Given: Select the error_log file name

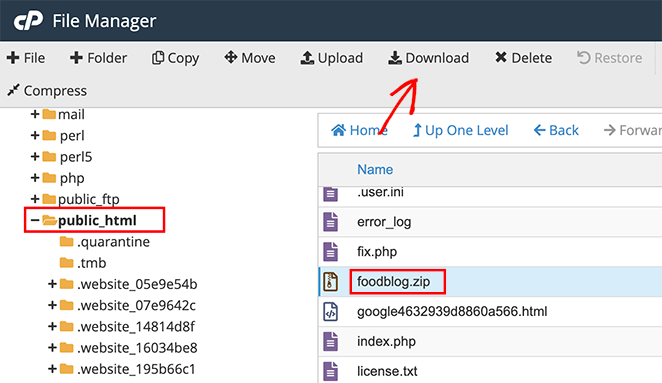Looking at the screenshot, I should [x=384, y=222].
